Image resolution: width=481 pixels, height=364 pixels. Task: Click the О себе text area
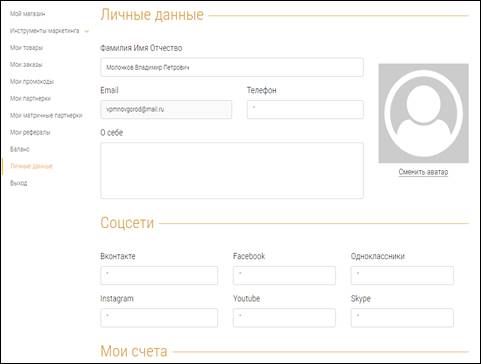(232, 171)
